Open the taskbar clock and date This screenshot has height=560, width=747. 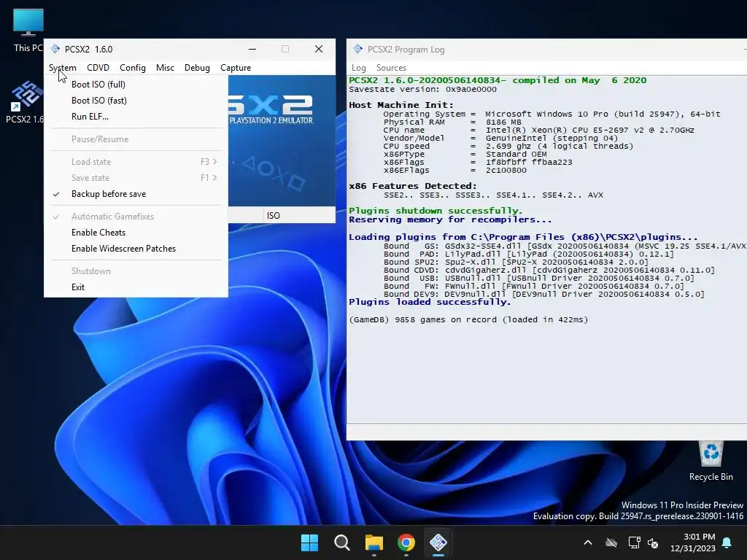point(693,542)
